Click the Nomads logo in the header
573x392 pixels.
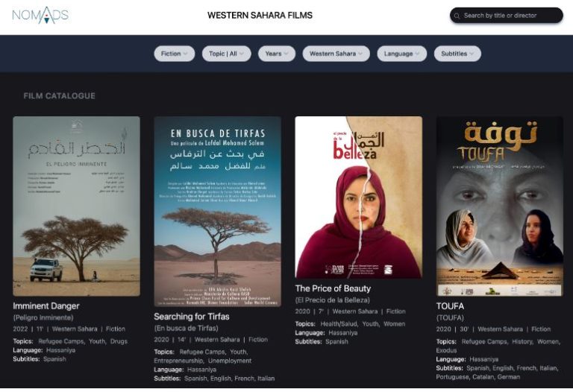40,15
